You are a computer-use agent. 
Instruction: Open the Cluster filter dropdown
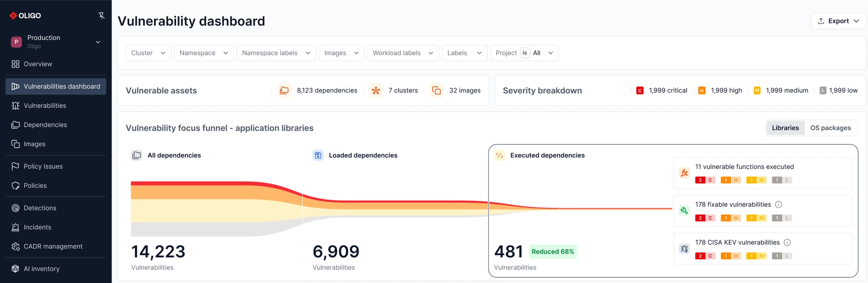148,53
